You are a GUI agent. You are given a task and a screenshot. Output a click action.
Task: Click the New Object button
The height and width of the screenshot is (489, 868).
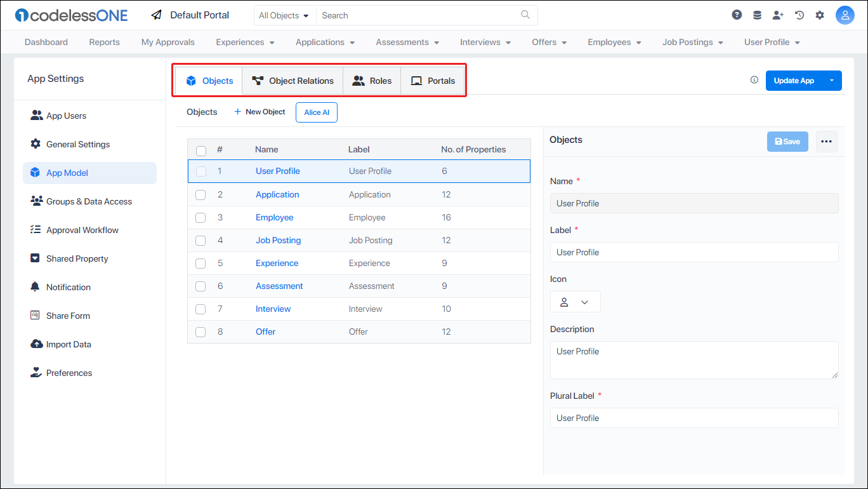[259, 112]
